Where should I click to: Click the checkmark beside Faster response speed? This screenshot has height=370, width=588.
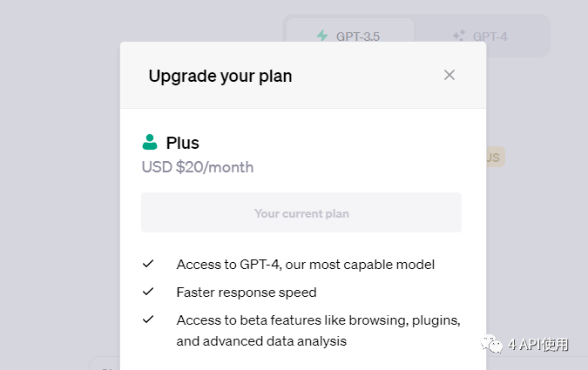[148, 291]
